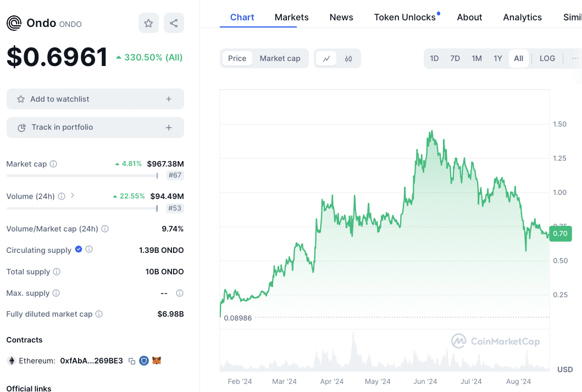Click the MetaMask fox icon
This screenshot has height=392, width=582.
pos(157,361)
